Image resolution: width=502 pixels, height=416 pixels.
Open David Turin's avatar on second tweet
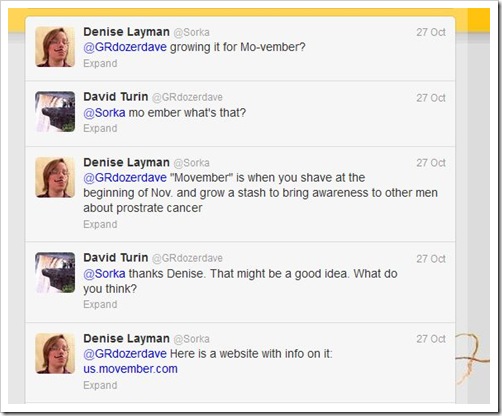point(55,112)
